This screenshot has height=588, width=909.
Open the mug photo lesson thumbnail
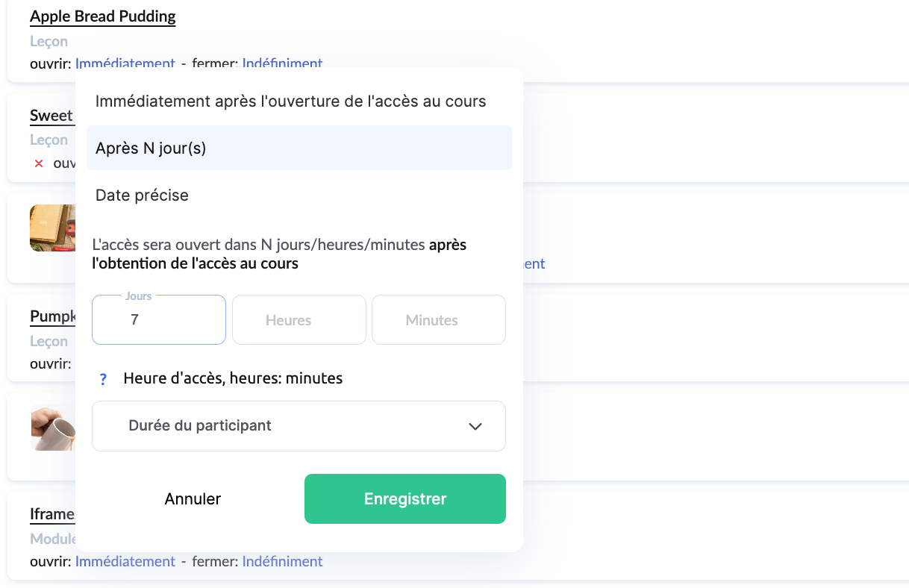(x=52, y=428)
